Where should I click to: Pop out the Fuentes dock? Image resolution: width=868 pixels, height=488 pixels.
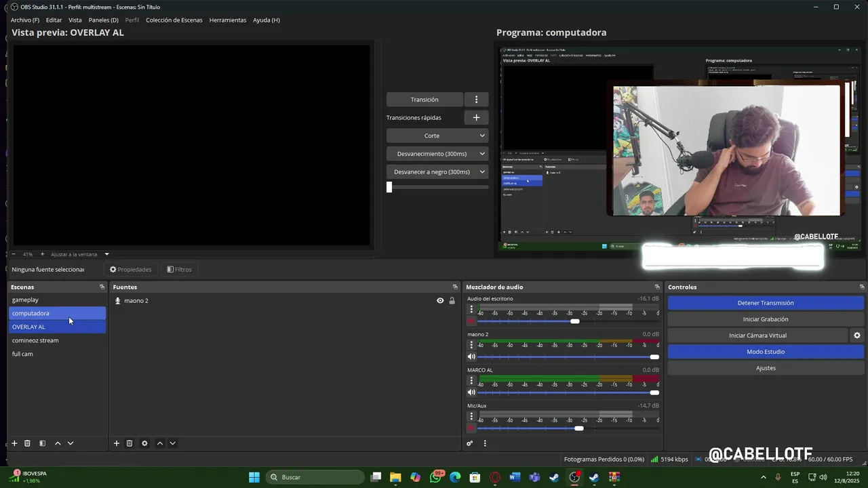(x=455, y=287)
